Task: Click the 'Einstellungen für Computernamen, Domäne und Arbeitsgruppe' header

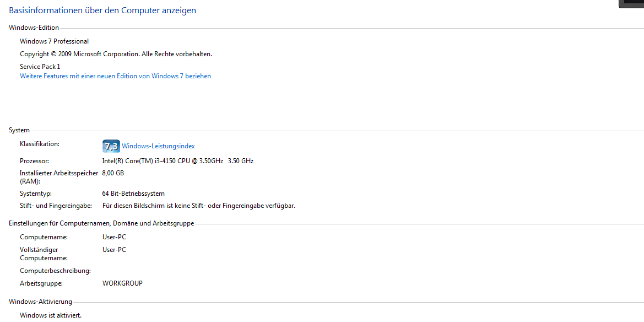Action: (x=101, y=224)
